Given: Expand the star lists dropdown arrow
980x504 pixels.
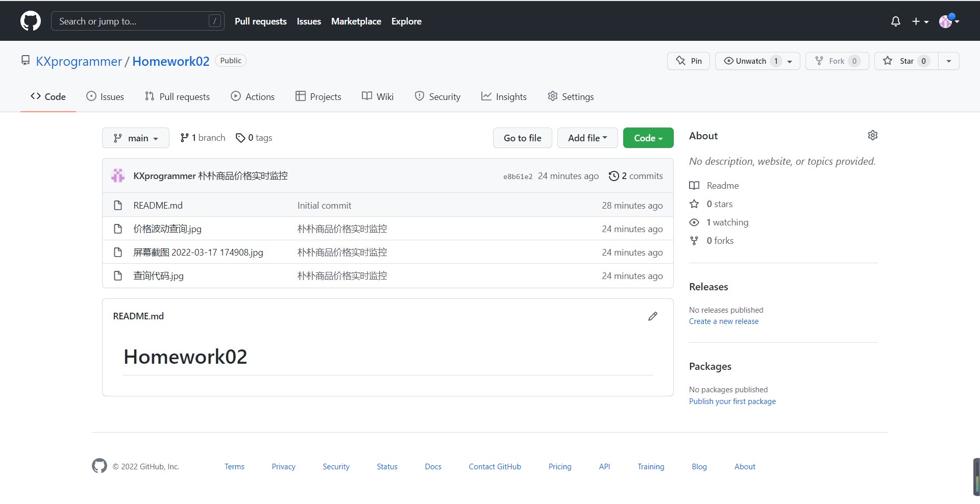Looking at the screenshot, I should click(949, 61).
